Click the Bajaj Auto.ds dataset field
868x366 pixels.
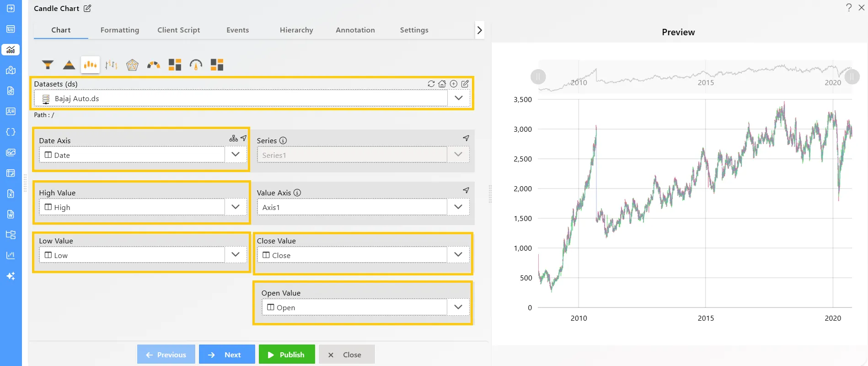coord(241,98)
